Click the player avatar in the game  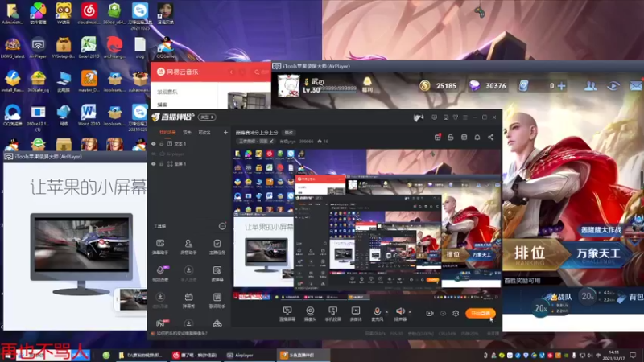(288, 85)
